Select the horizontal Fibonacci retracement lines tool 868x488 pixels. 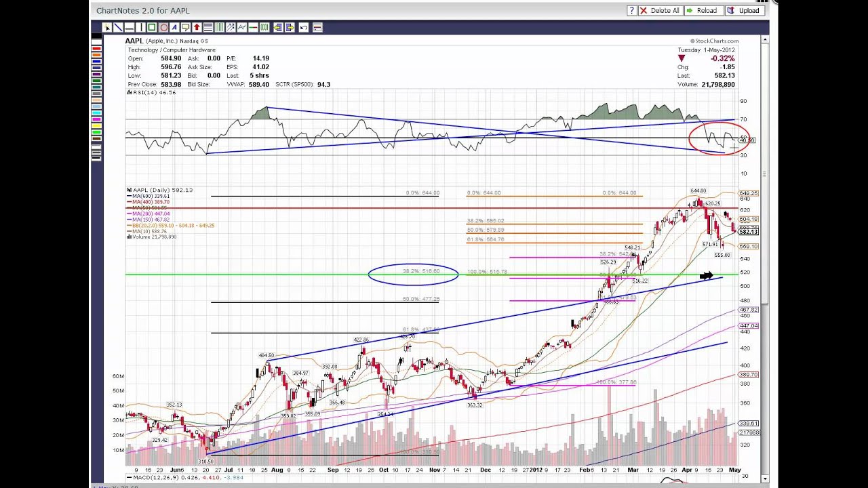tap(208, 27)
